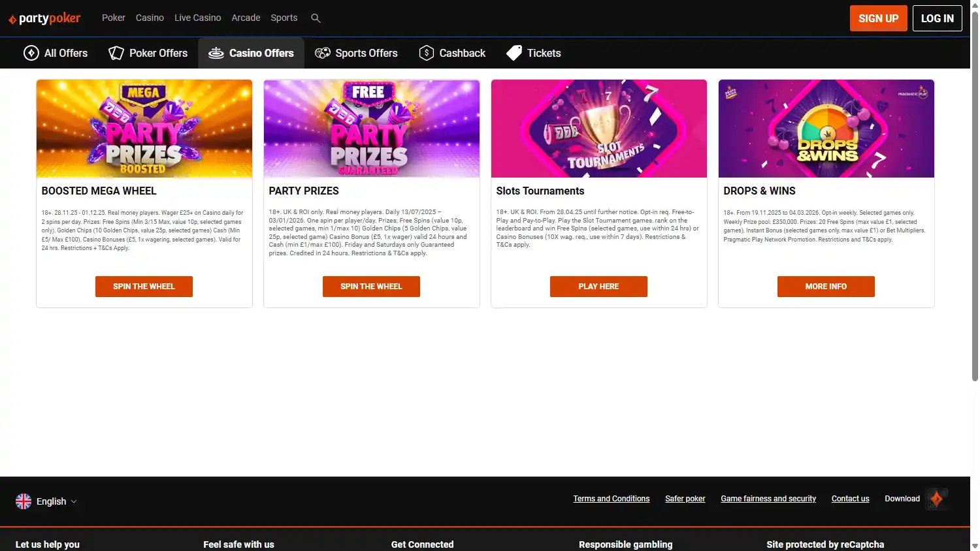This screenshot has width=980, height=551.
Task: Click the Responsible gambling footer heading
Action: tap(625, 544)
